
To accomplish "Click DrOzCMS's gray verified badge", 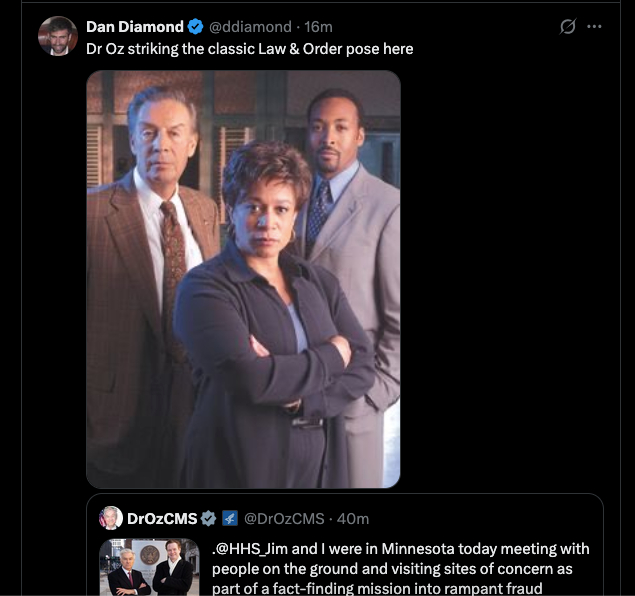I will (208, 518).
